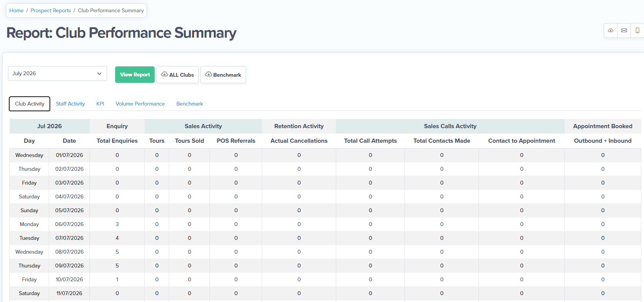Click the 1 enquiry value for 10/07/2026
This screenshot has width=644, height=302.
[117, 279]
